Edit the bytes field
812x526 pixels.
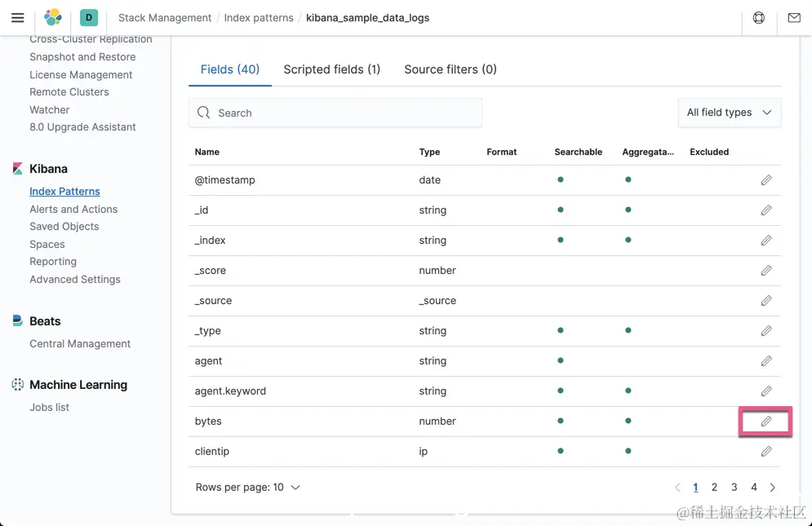[766, 422]
